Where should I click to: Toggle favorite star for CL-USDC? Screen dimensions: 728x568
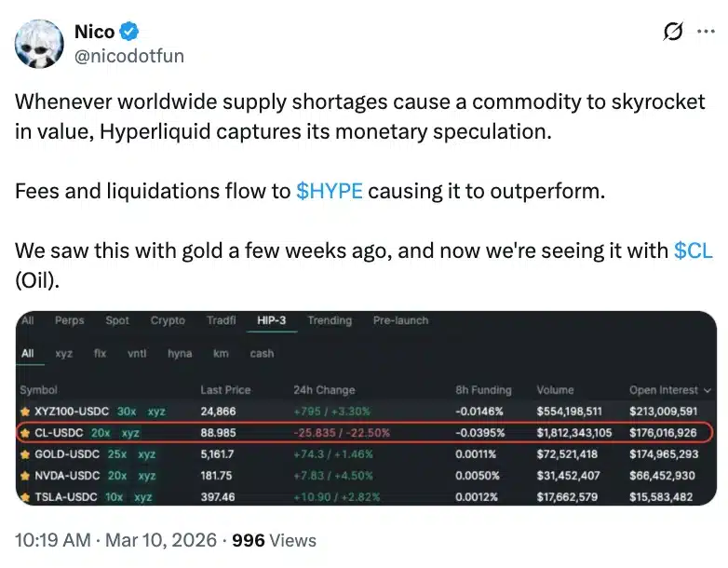pyautogui.click(x=25, y=433)
